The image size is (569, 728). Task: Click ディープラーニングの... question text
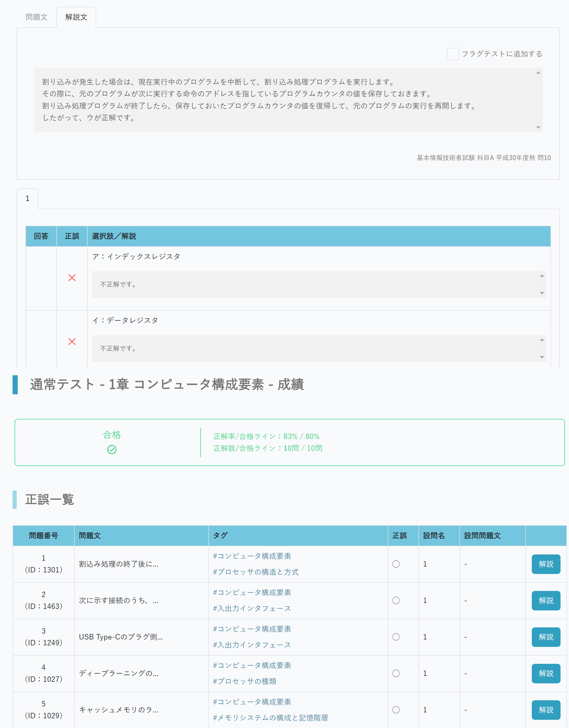pos(119,673)
